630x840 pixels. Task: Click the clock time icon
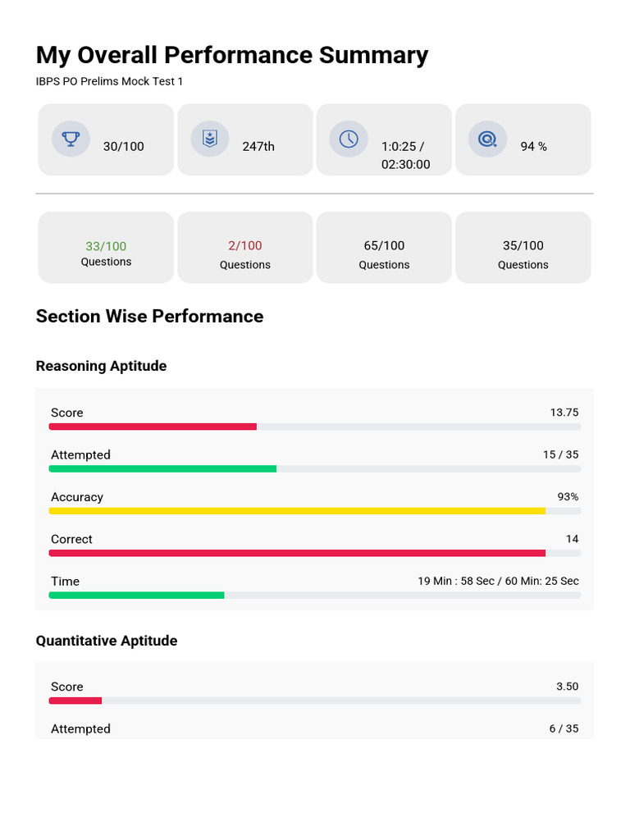[x=349, y=139]
